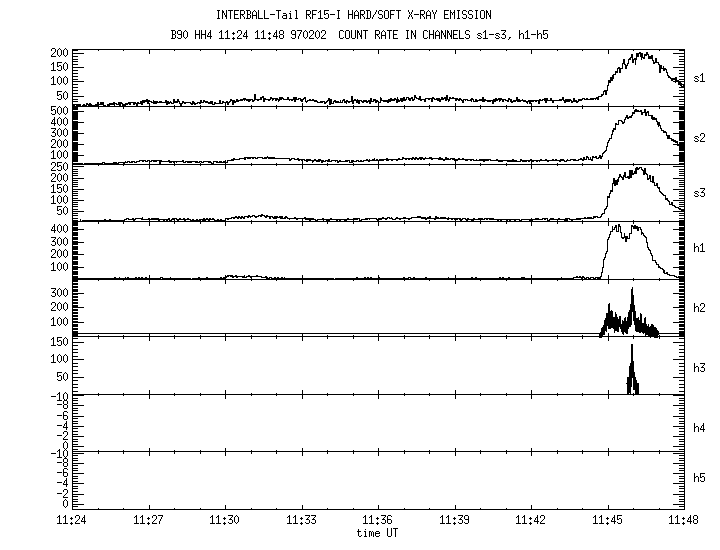Select the 11:30 time axis tick label
720x550 pixels.
tap(225, 521)
